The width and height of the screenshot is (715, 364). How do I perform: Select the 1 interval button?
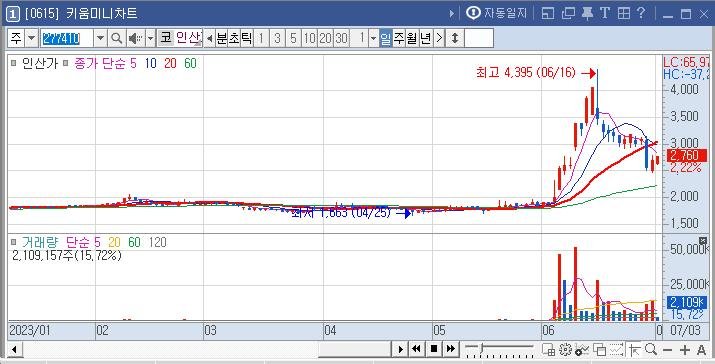[x=261, y=39]
